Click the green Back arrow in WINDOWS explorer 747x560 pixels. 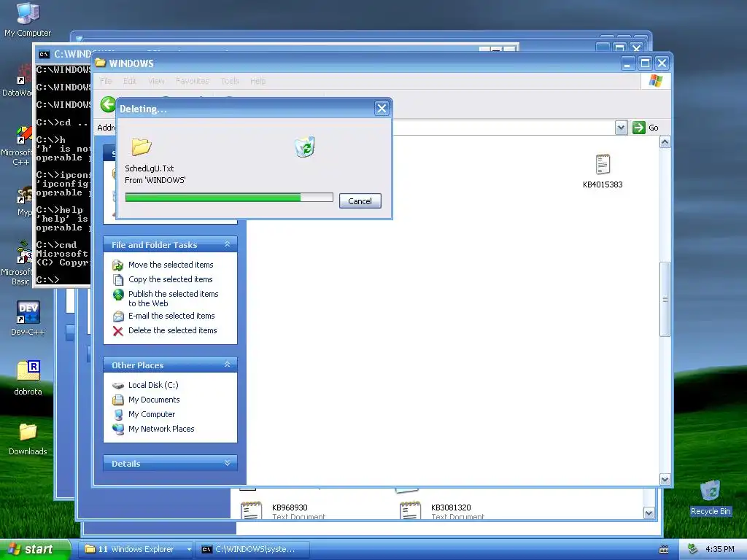tap(108, 104)
